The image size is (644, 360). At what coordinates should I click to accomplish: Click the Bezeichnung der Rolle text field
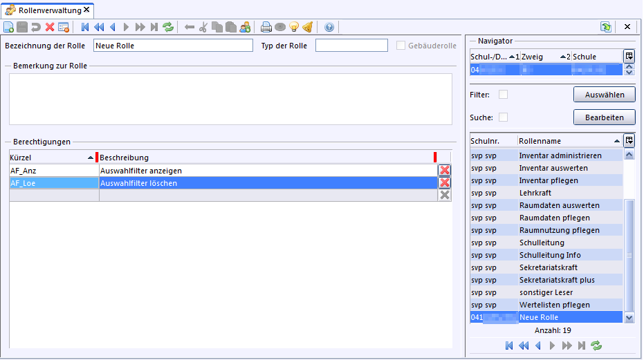pos(173,46)
